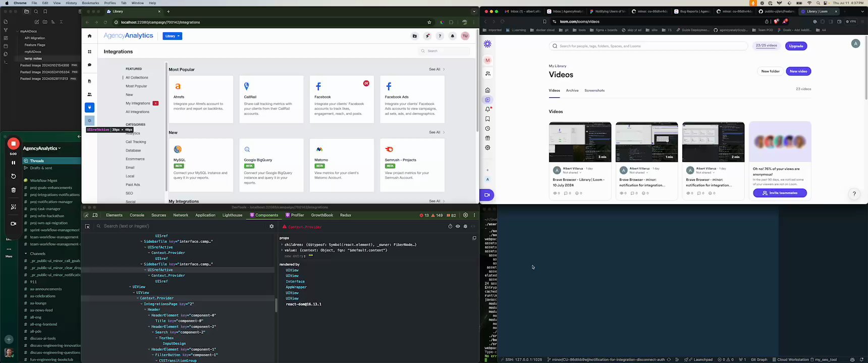
Task: Toggle React select-element-in-page picker
Action: pyautogui.click(x=87, y=226)
